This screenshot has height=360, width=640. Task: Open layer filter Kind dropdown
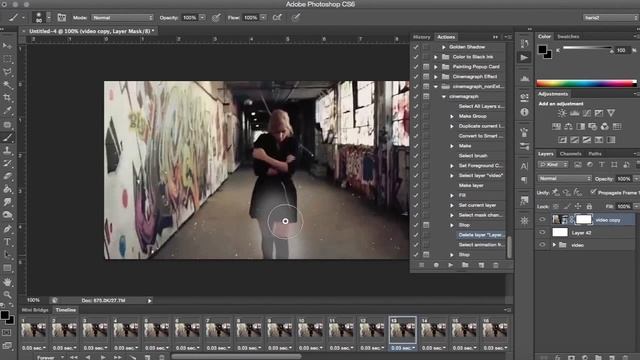pyautogui.click(x=553, y=164)
